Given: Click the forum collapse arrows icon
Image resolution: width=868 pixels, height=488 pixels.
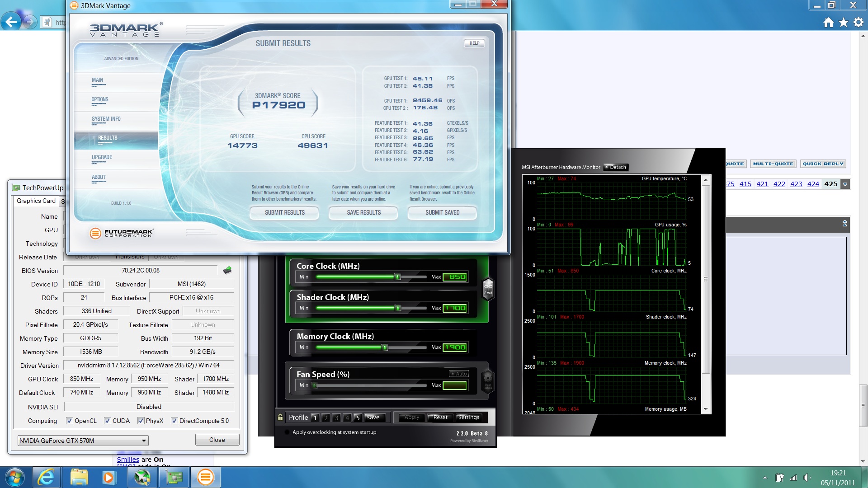Looking at the screenshot, I should click(x=844, y=223).
